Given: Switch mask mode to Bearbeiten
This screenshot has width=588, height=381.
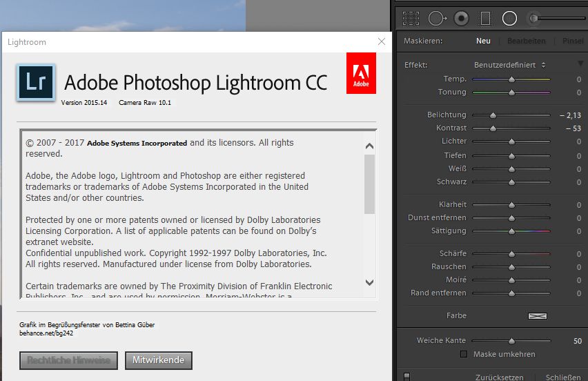Looking at the screenshot, I should coord(527,41).
